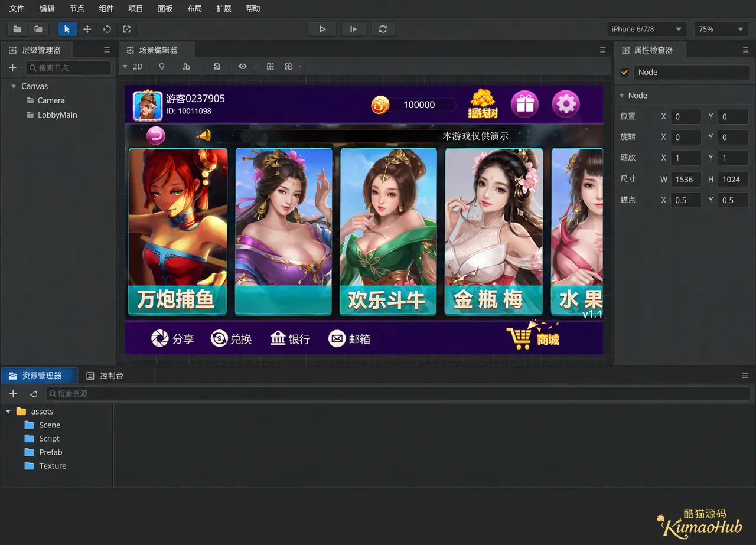Open the 项目 menu
Viewport: 756px width, 545px height.
(x=136, y=9)
